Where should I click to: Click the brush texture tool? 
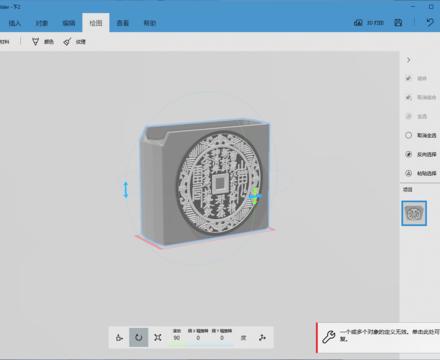click(67, 42)
